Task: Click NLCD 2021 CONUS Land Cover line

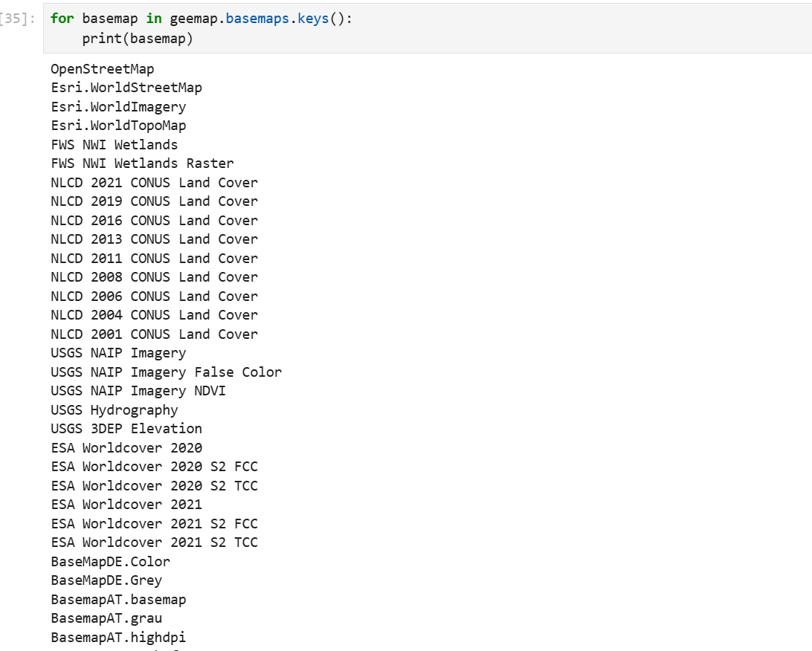Action: tap(155, 183)
